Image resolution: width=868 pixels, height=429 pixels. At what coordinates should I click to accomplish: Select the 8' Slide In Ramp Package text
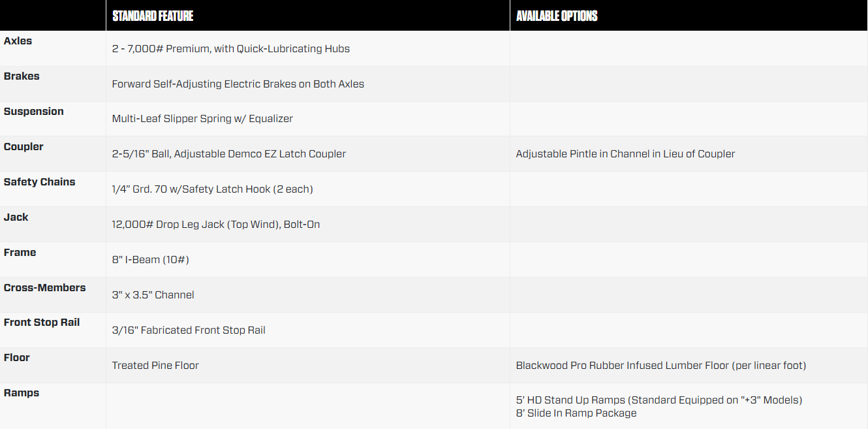click(x=576, y=413)
